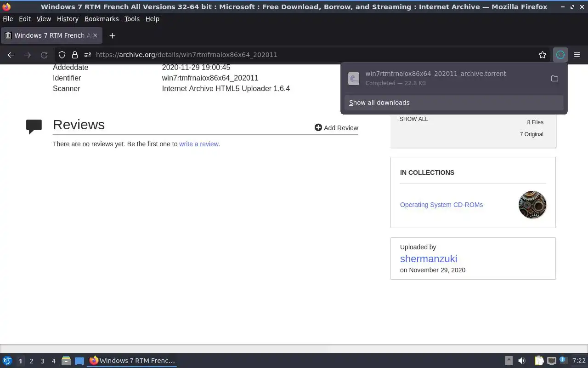Click the 7:22 clock in the tray
The image size is (588, 368).
click(579, 361)
